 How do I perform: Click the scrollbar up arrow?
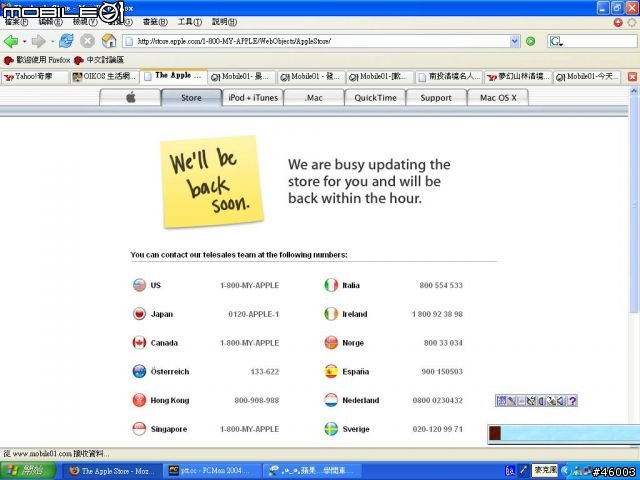[x=634, y=91]
